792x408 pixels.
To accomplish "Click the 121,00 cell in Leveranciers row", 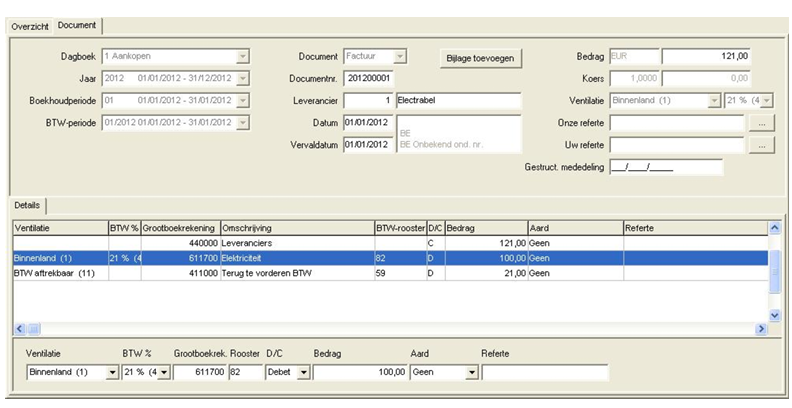I will click(x=486, y=243).
